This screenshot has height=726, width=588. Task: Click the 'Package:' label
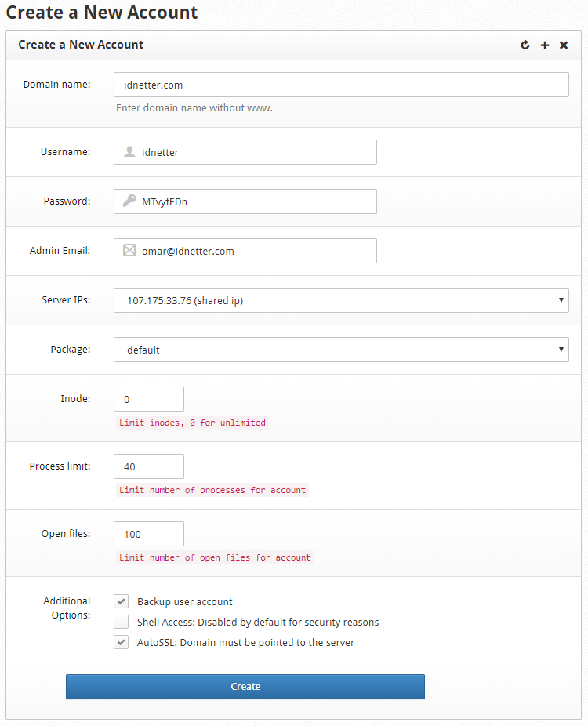pos(71,350)
